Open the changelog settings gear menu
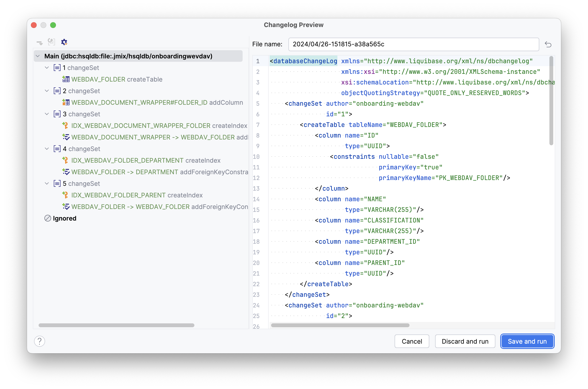The image size is (588, 389). [64, 42]
